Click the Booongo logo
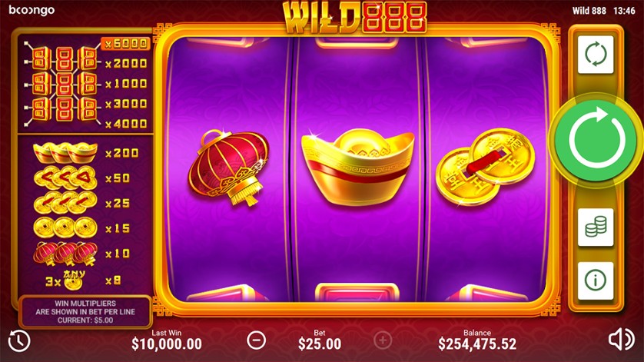The image size is (644, 362). 32,10
